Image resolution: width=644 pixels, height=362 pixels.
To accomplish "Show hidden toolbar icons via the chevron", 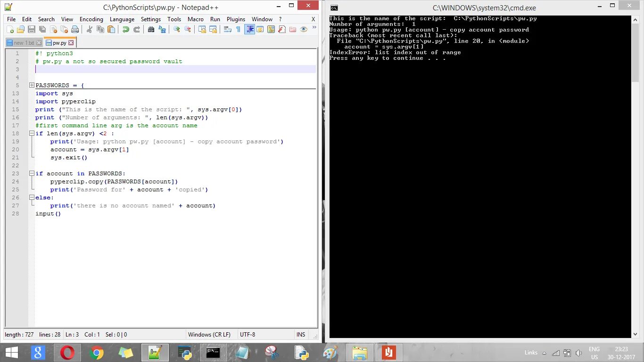I will click(x=314, y=28).
